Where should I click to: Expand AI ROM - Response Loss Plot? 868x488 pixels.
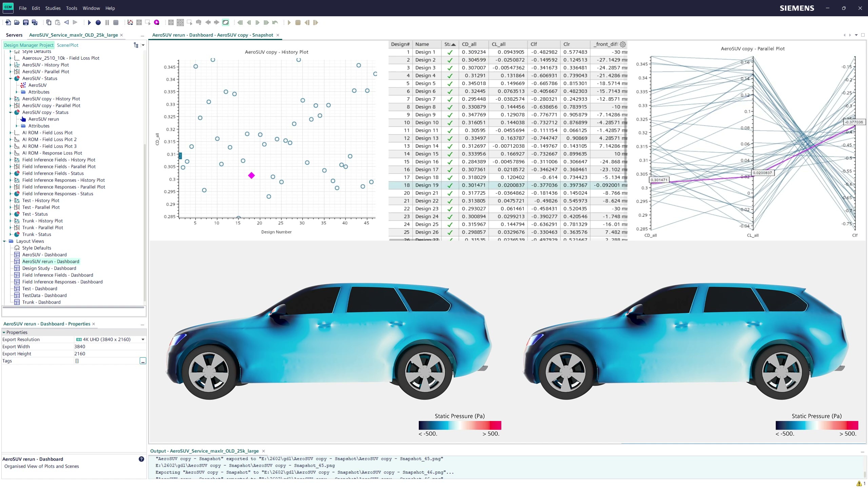[11, 153]
